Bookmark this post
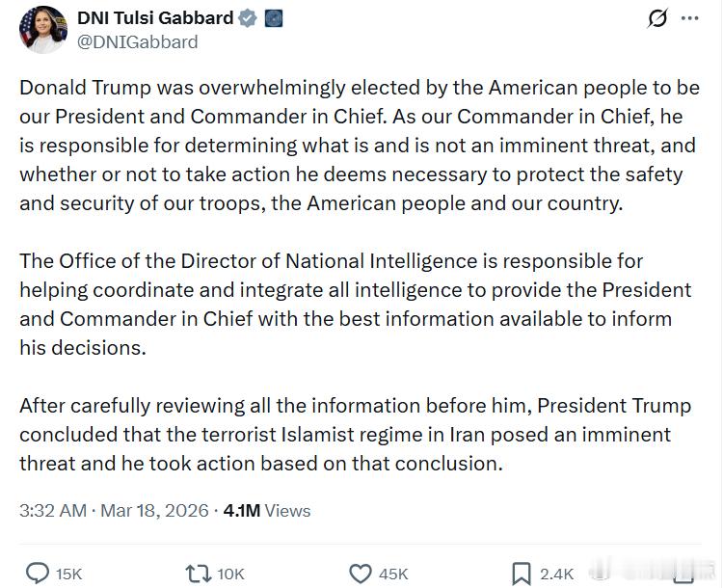 (x=522, y=574)
